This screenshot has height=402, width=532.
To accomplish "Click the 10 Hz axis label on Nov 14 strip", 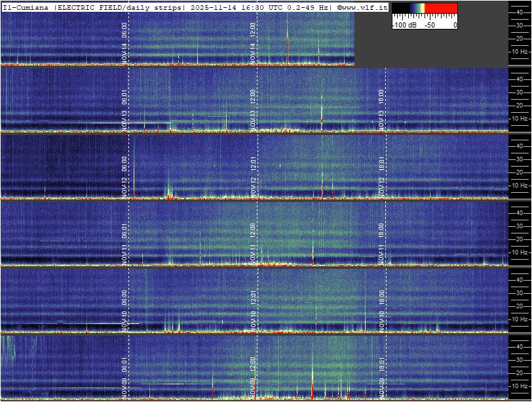I will 520,51.
